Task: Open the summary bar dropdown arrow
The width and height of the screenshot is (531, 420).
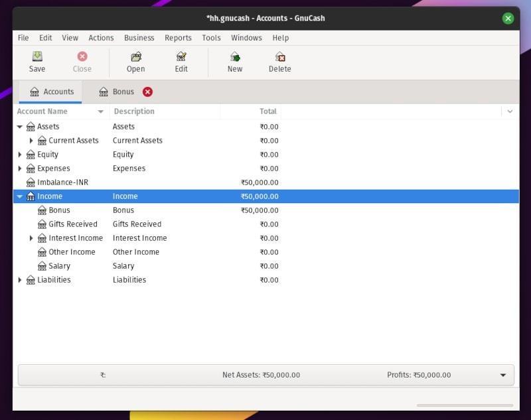Action: tap(502, 375)
